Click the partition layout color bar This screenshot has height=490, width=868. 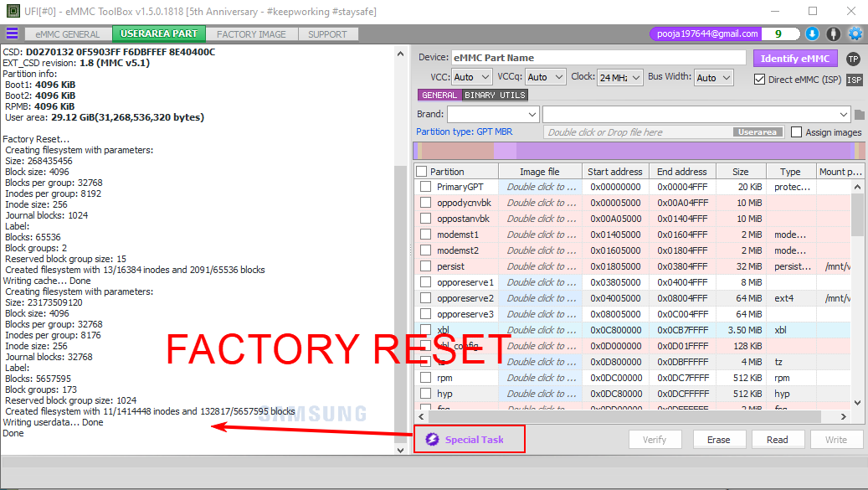coord(639,151)
